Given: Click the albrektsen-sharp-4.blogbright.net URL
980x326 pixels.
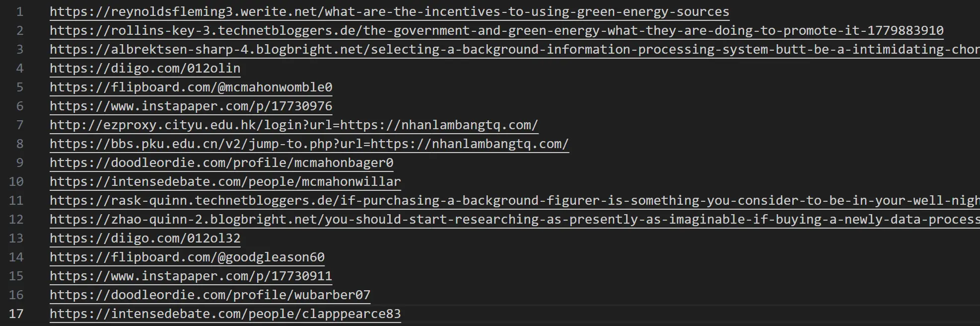Looking at the screenshot, I should [x=515, y=50].
